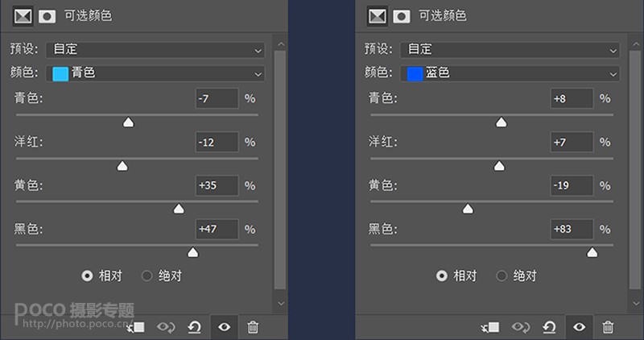Viewport: 644px width, 340px height.
Task: Reset adjustment in the left panel
Action: point(194,326)
